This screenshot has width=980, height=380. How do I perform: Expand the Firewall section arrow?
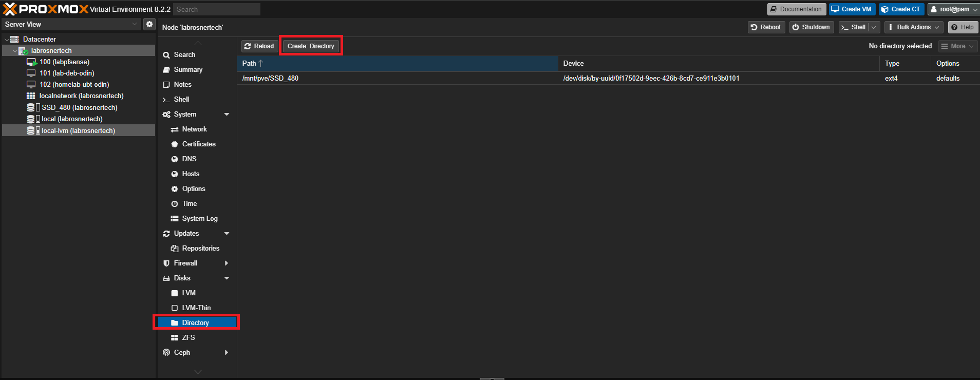click(x=227, y=263)
